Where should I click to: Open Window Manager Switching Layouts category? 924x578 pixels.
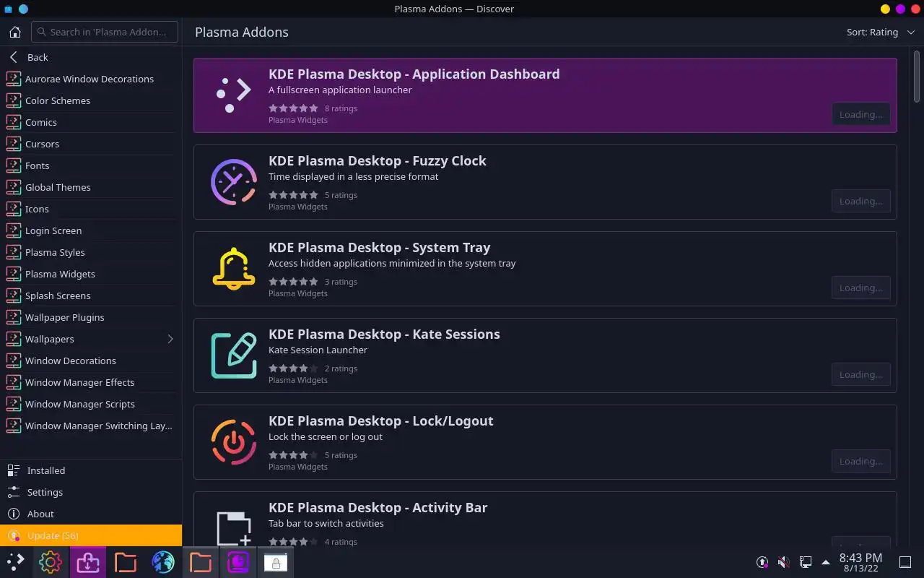point(91,426)
